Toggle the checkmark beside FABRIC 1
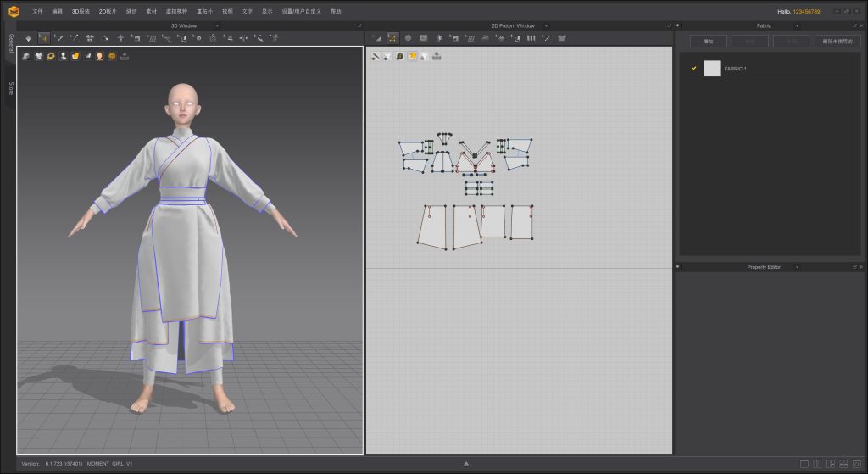Viewport: 868px width, 474px height. coord(694,68)
